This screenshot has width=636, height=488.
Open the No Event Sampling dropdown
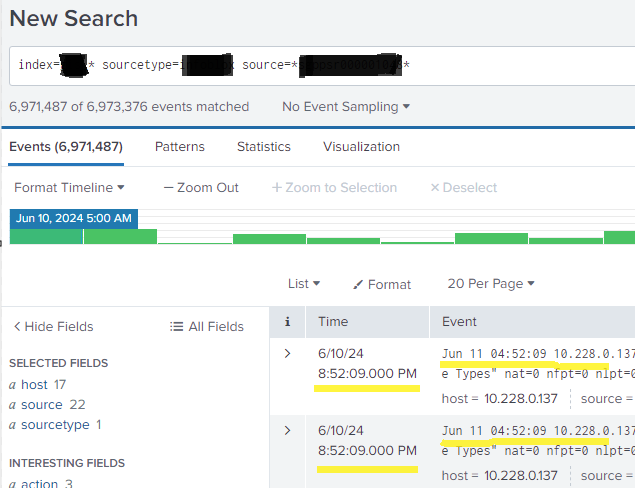[346, 106]
